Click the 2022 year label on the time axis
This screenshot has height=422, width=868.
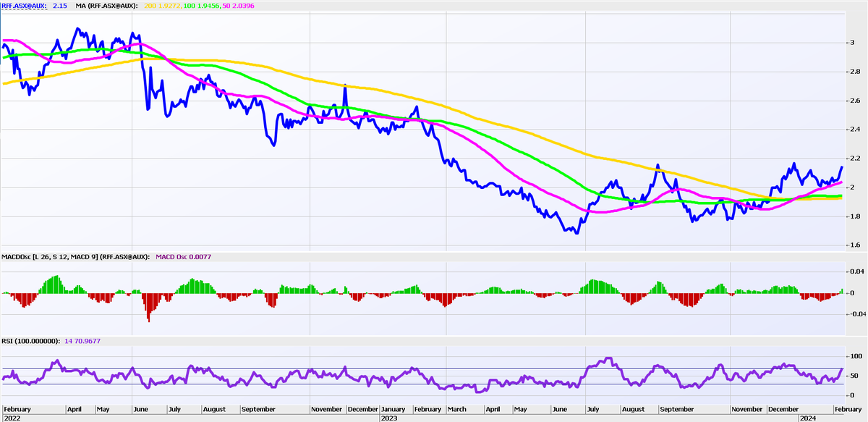point(11,418)
